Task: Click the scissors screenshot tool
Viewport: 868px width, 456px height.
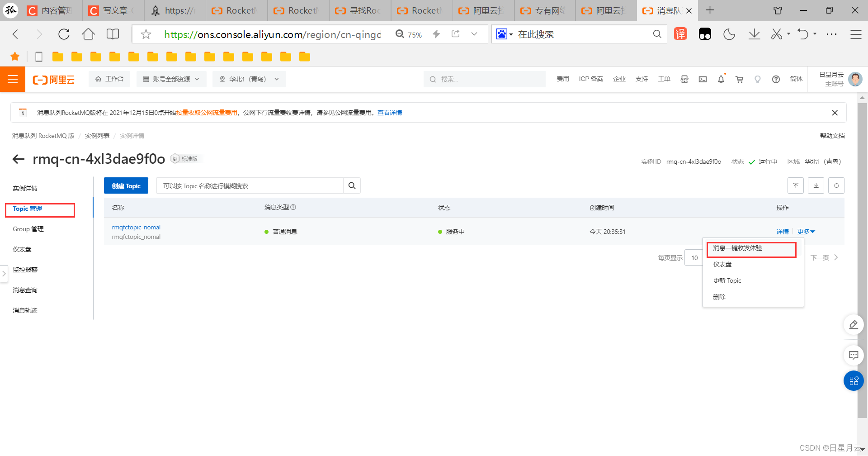Action: coord(777,34)
